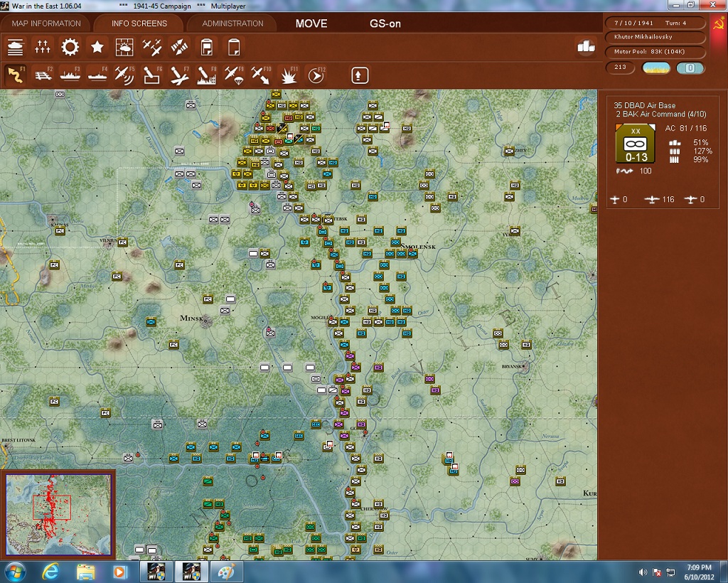
Task: Select the F11 explosion mode icon
Action: [x=289, y=75]
